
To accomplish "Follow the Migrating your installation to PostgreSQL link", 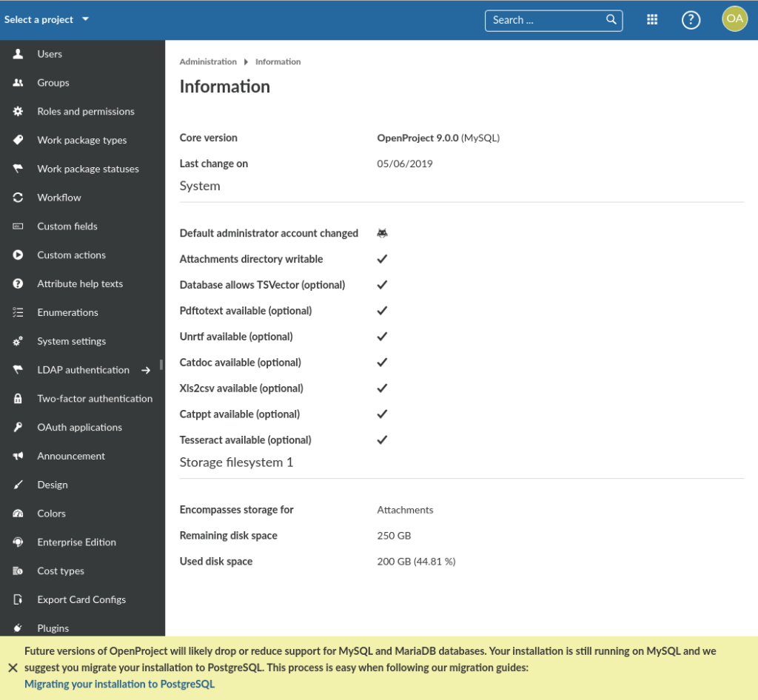I will pos(118,684).
